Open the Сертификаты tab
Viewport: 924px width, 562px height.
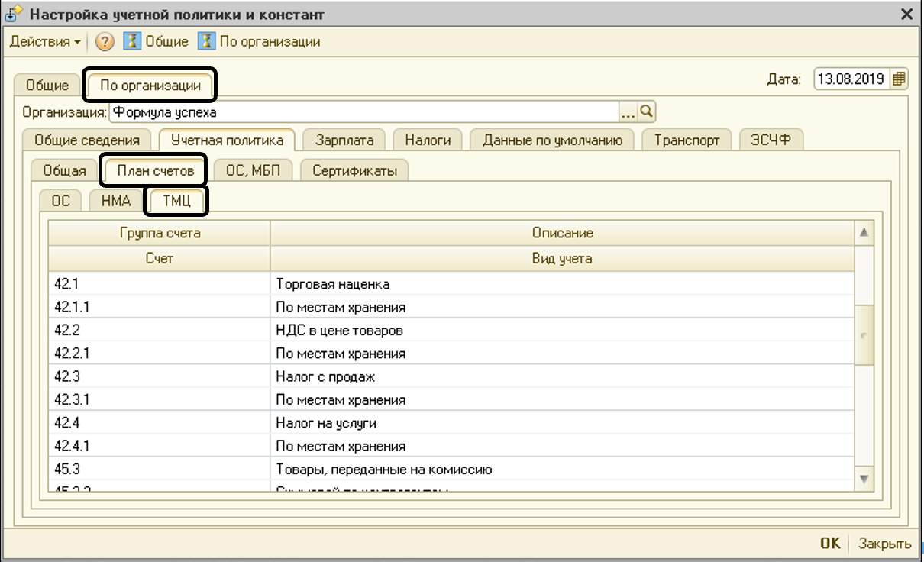354,170
